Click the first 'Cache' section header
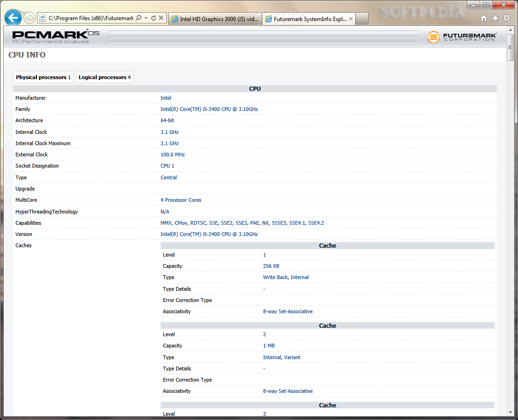Screen dimensions: 518x420 tap(327, 245)
